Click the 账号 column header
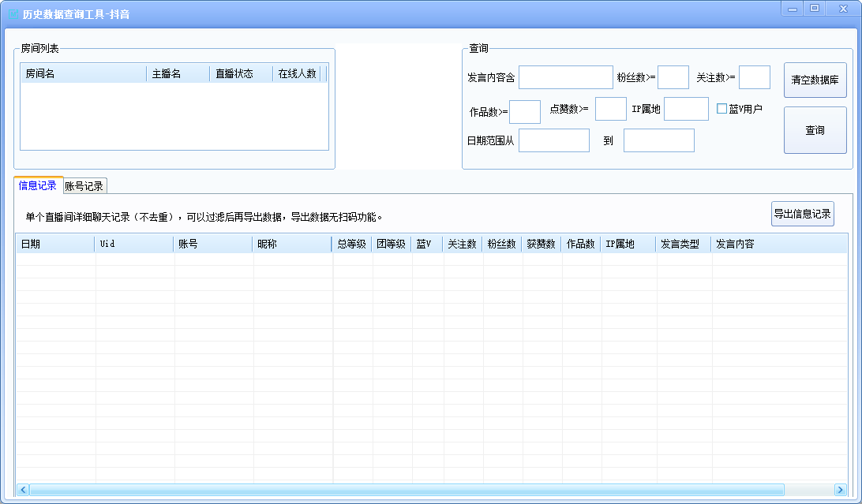The width and height of the screenshot is (862, 504). [x=213, y=244]
